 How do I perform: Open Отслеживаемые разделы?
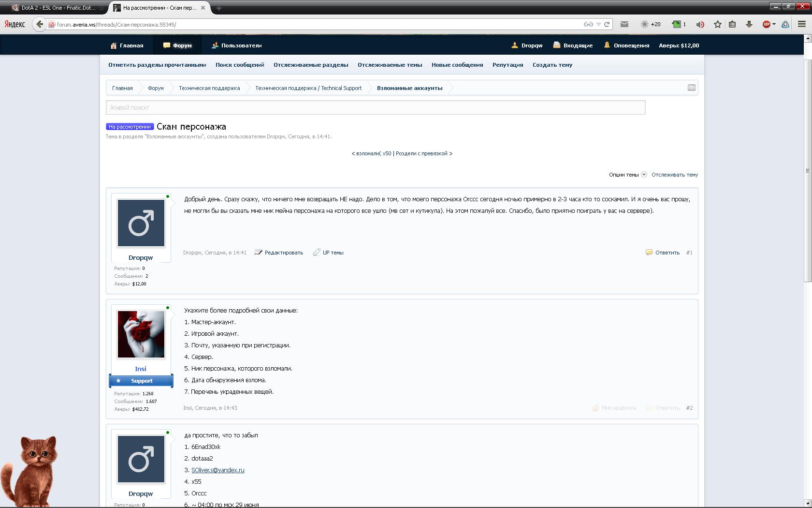tap(311, 65)
